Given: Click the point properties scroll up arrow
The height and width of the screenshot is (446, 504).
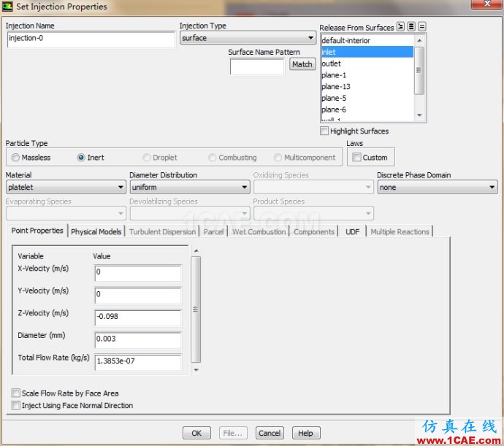Looking at the screenshot, I should point(196,250).
